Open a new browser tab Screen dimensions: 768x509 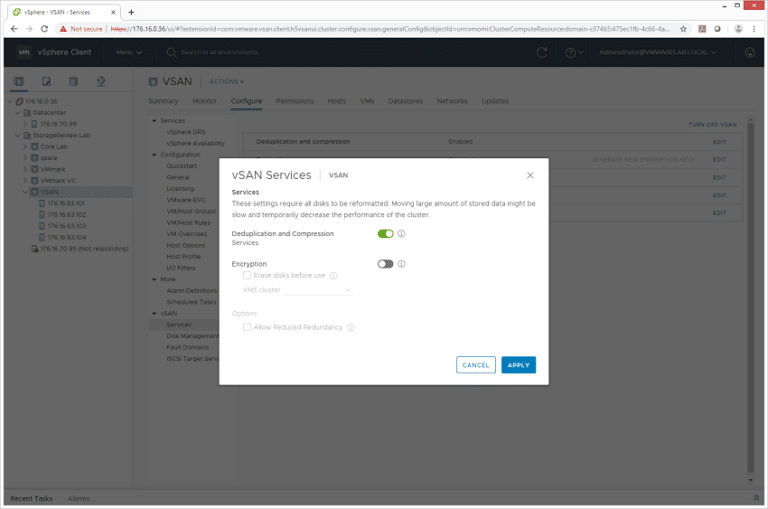pos(131,12)
